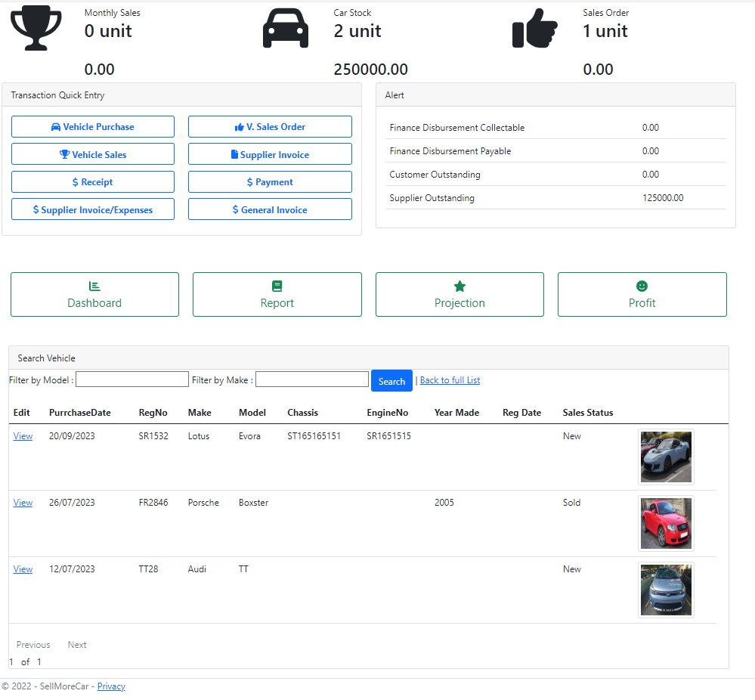Click the Vehicle Purchase quick entry button

(x=93, y=127)
